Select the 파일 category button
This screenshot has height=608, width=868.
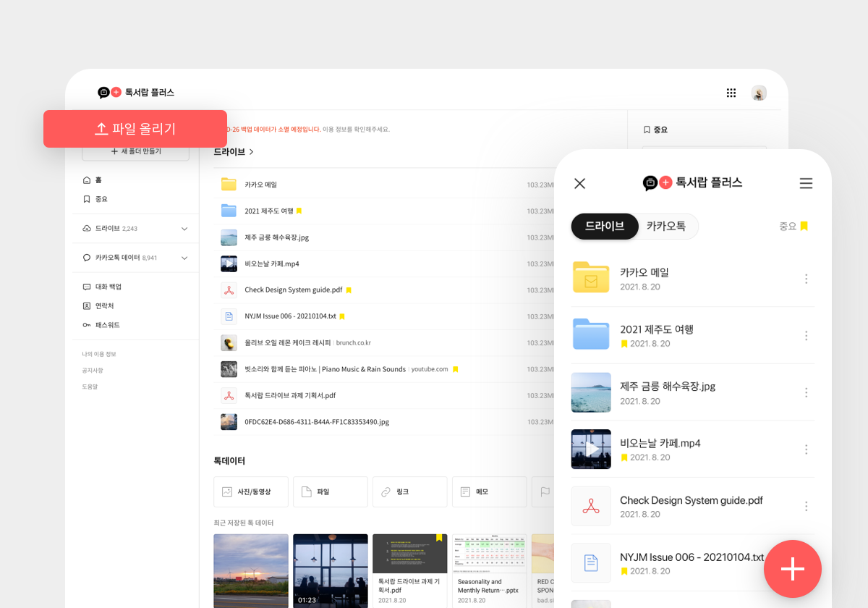[x=331, y=491]
